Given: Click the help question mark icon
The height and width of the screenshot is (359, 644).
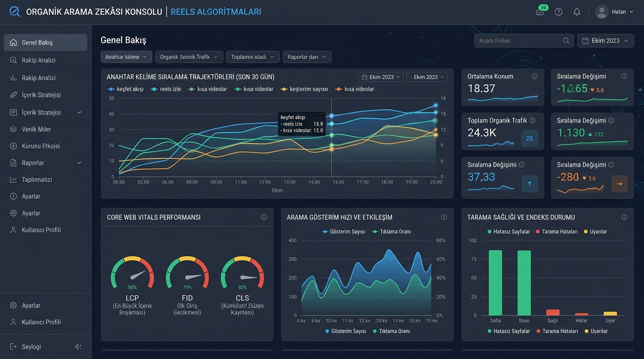Looking at the screenshot, I should [x=558, y=12].
